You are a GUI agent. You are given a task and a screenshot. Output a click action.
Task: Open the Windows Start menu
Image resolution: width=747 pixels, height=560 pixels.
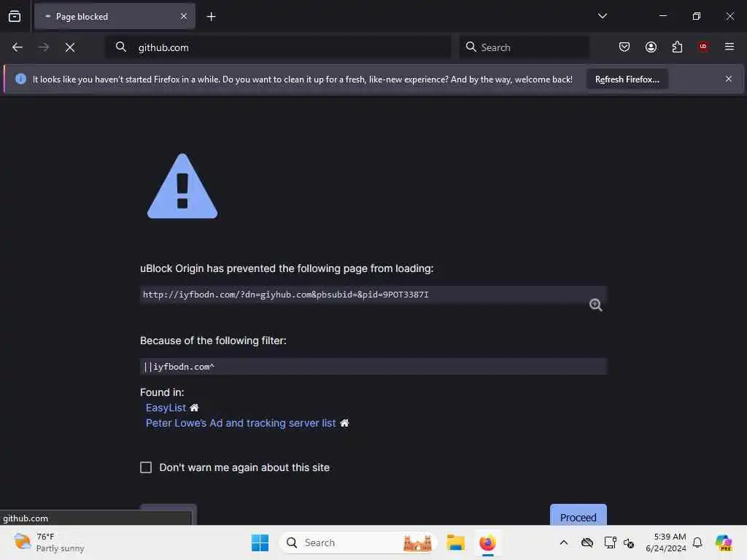260,542
